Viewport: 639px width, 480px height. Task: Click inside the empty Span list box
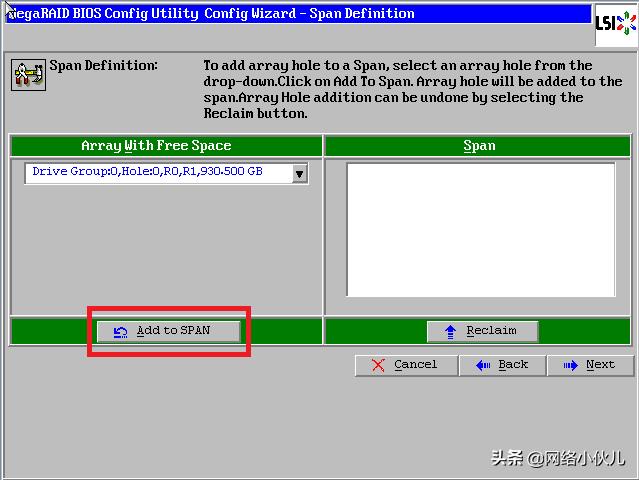tap(481, 230)
